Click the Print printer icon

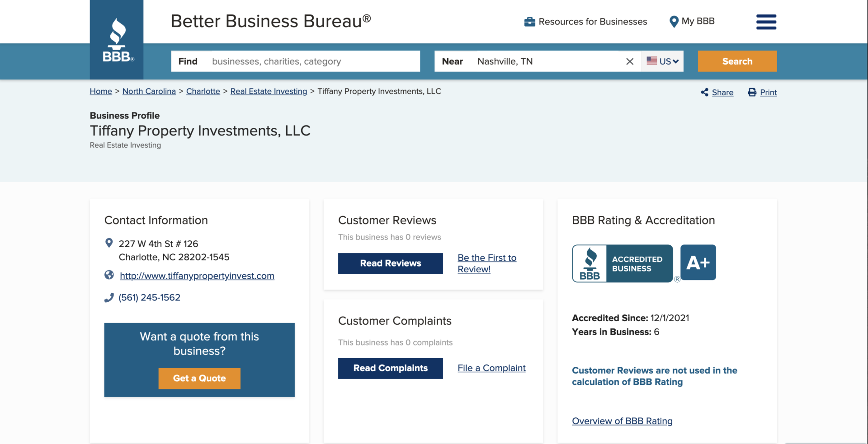pyautogui.click(x=752, y=92)
